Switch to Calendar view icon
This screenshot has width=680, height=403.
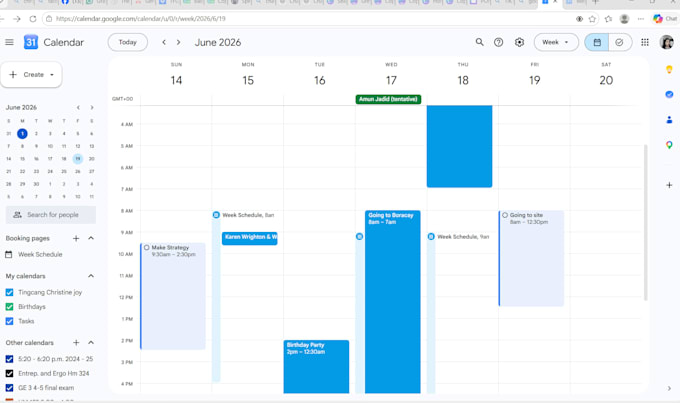[x=597, y=42]
